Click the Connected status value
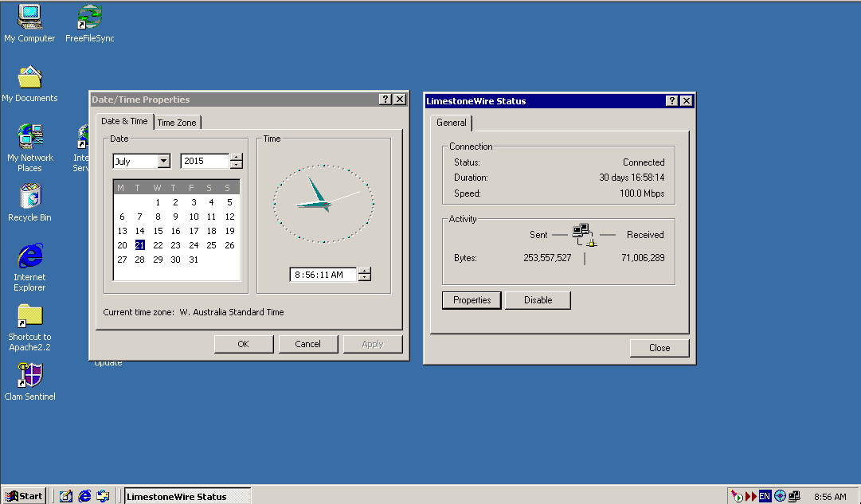Screen dimensions: 861x504 [644, 162]
